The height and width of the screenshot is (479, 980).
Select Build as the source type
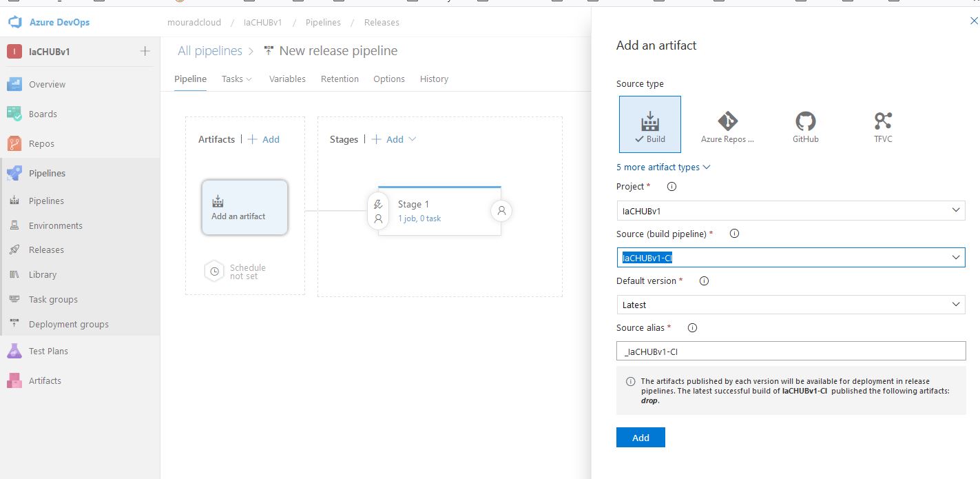[649, 124]
